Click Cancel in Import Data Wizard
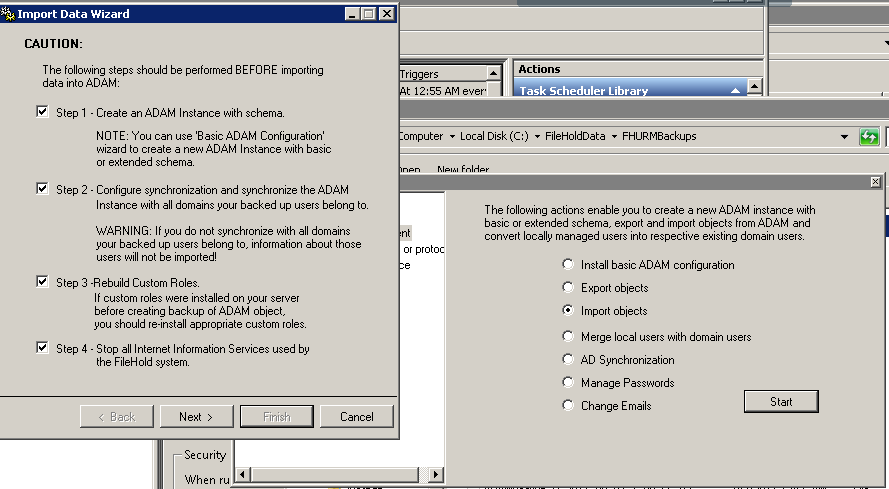This screenshot has width=889, height=489. [357, 416]
